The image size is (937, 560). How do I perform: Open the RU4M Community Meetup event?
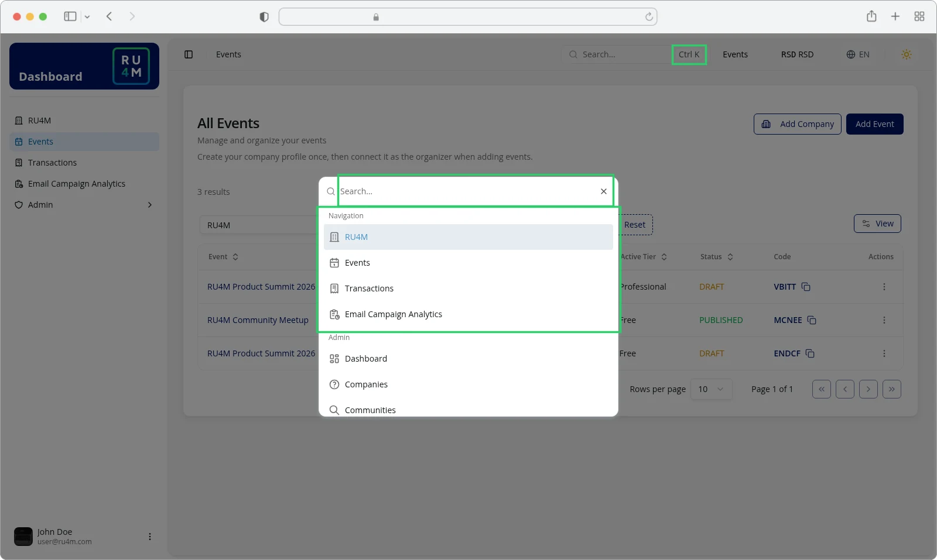coord(258,320)
